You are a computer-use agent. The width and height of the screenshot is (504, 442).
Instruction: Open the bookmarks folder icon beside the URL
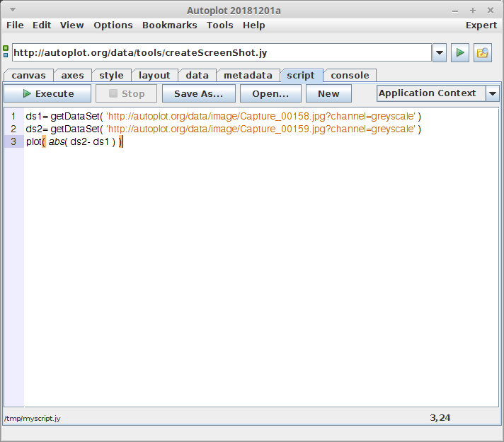[483, 53]
